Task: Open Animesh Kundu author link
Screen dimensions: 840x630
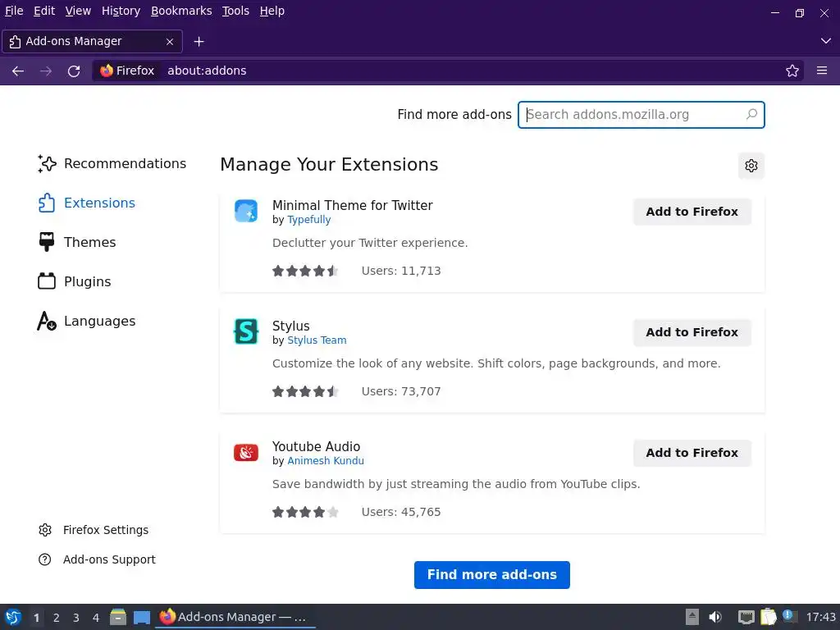Action: coord(326,461)
